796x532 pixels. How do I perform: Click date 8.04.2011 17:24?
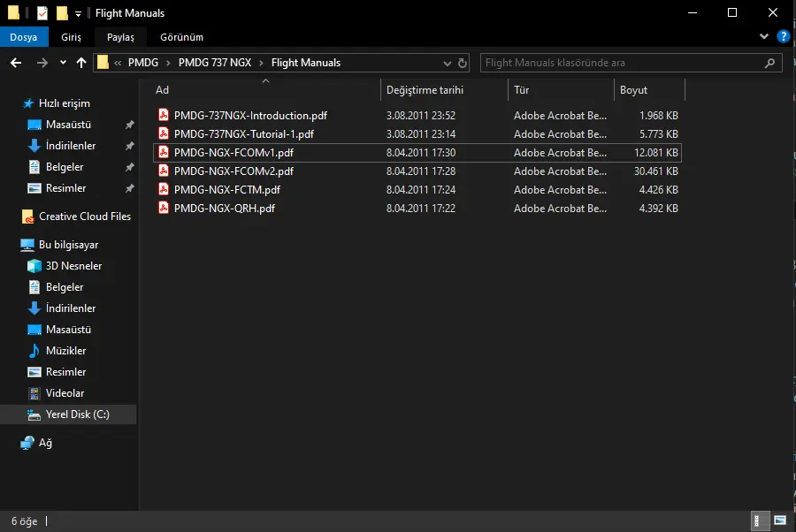(421, 190)
